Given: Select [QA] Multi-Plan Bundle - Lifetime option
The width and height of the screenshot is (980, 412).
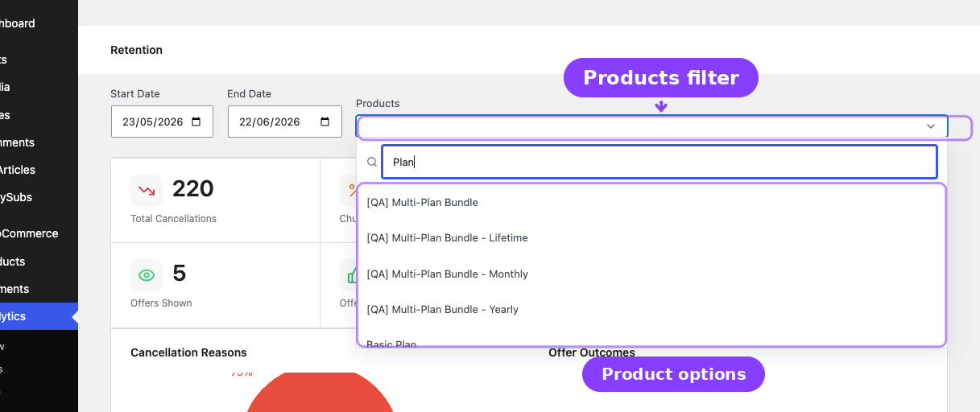Looking at the screenshot, I should point(651,238).
